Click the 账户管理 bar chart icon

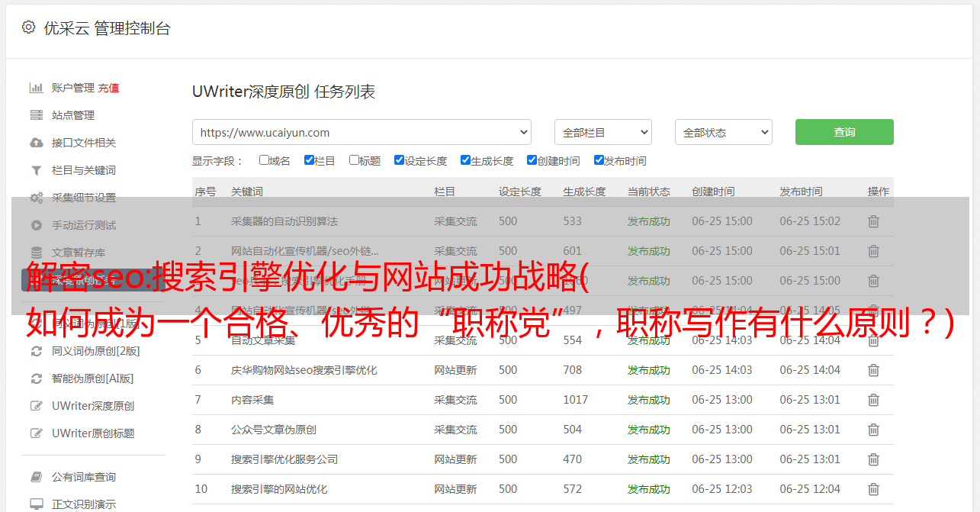pos(36,88)
